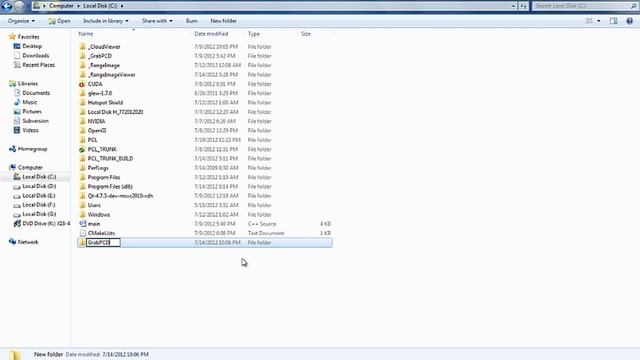
Task: Select Favorites star icon in sidebar
Action: pyautogui.click(x=12, y=37)
